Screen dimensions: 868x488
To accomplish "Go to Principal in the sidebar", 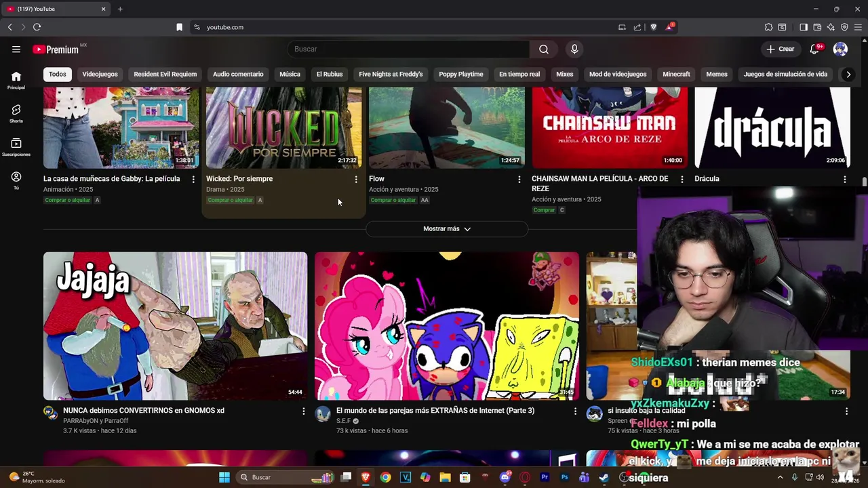I will click(16, 80).
